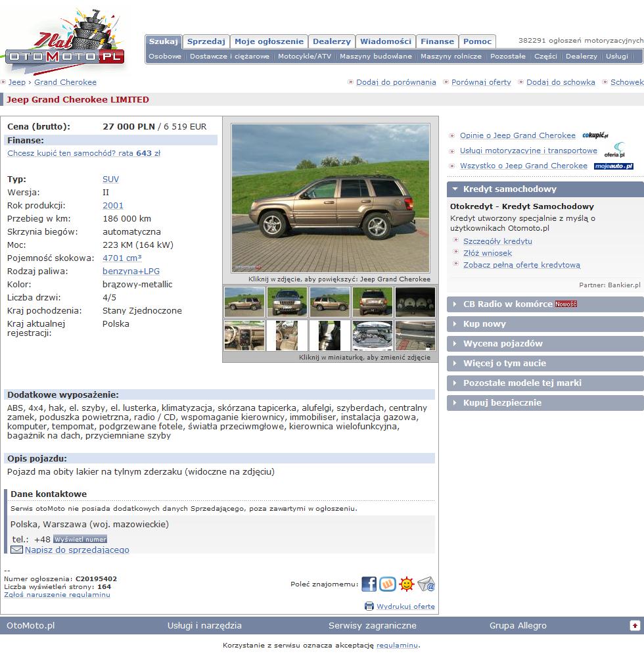The height and width of the screenshot is (662, 644).
Task: Click Opinie o Jeep Grand Cherokee link
Action: coord(518,135)
